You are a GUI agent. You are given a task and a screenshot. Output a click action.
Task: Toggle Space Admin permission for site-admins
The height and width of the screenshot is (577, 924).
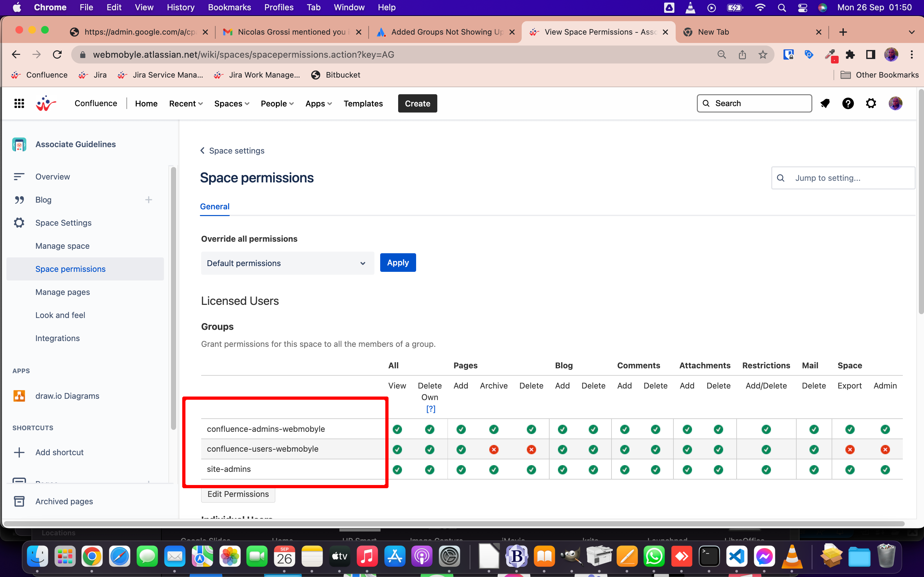pyautogui.click(x=885, y=469)
